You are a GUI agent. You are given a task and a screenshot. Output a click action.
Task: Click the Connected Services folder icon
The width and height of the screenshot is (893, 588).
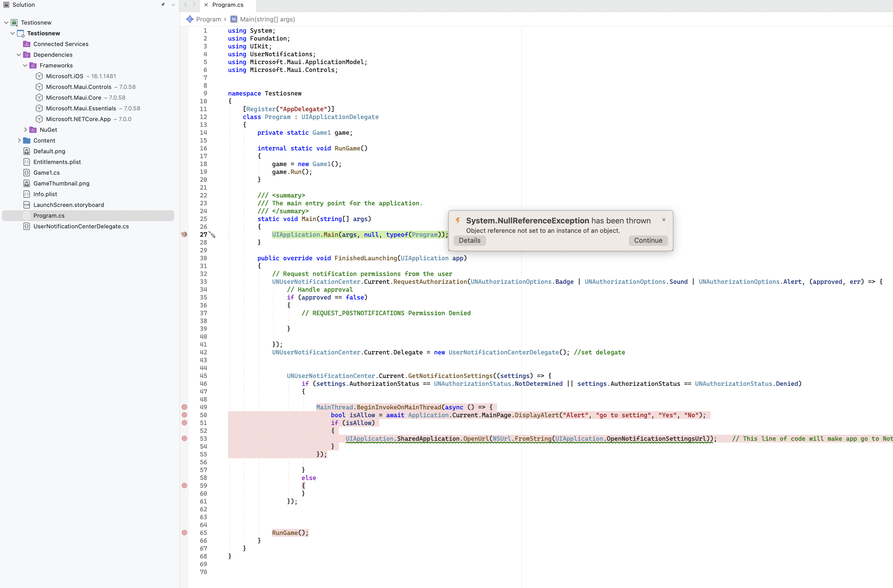click(x=27, y=44)
